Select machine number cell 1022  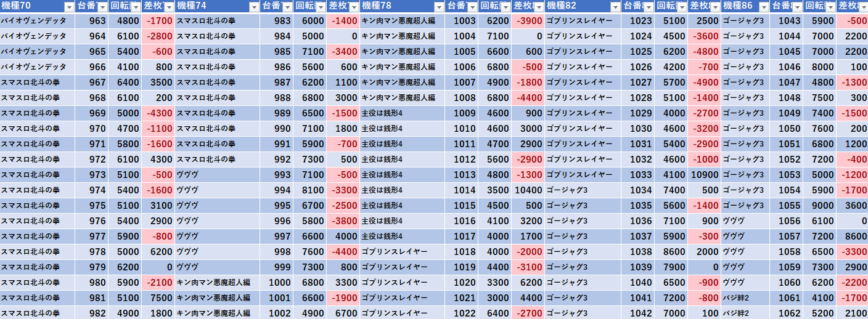click(462, 313)
